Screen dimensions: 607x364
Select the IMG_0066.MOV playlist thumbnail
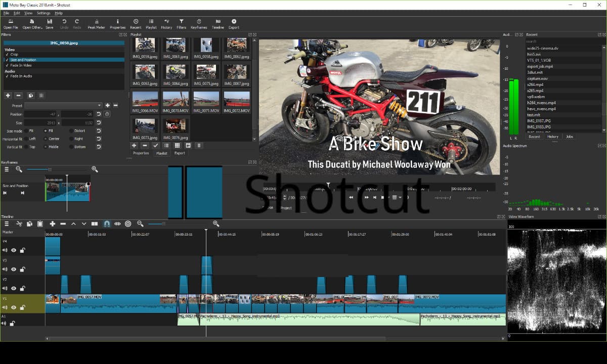145,102
